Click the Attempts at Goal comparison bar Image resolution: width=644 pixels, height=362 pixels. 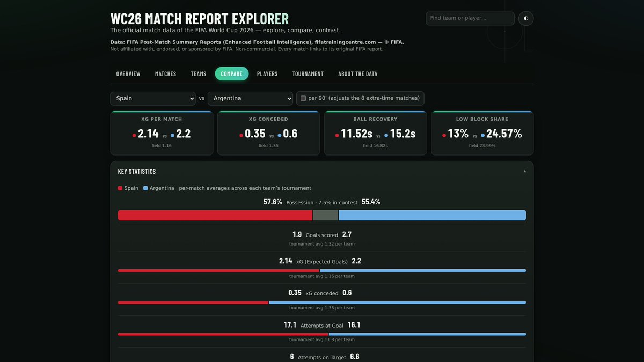322,334
